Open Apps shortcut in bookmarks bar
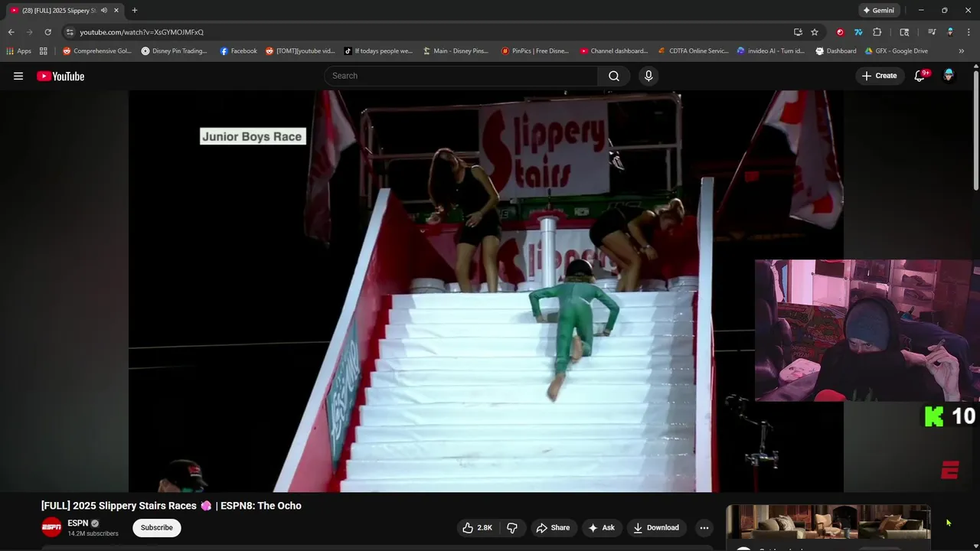The width and height of the screenshot is (980, 551). pyautogui.click(x=18, y=51)
